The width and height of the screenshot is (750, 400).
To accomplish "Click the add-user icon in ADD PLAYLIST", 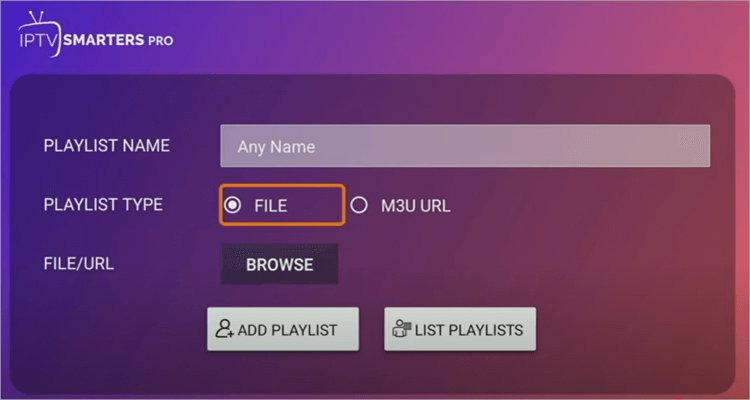I will click(224, 329).
